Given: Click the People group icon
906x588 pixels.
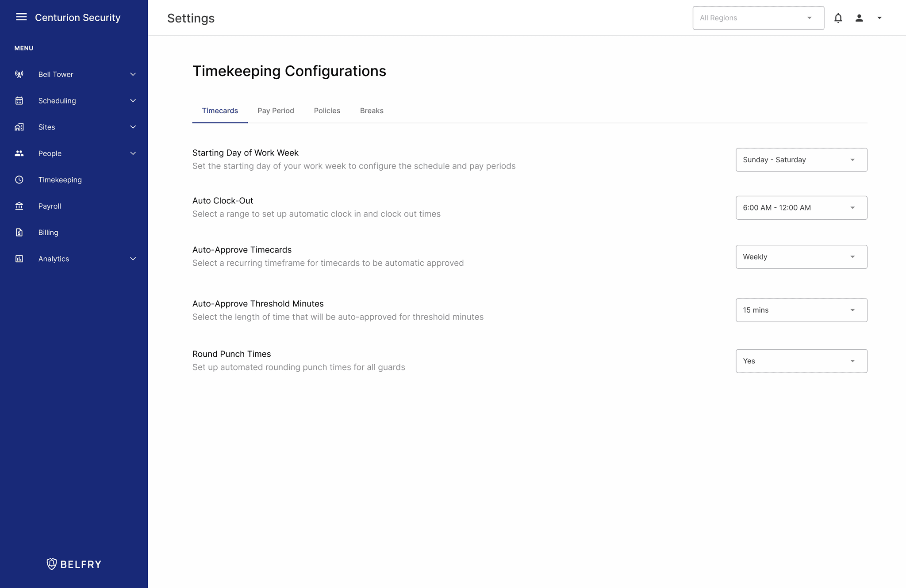Looking at the screenshot, I should click(19, 153).
